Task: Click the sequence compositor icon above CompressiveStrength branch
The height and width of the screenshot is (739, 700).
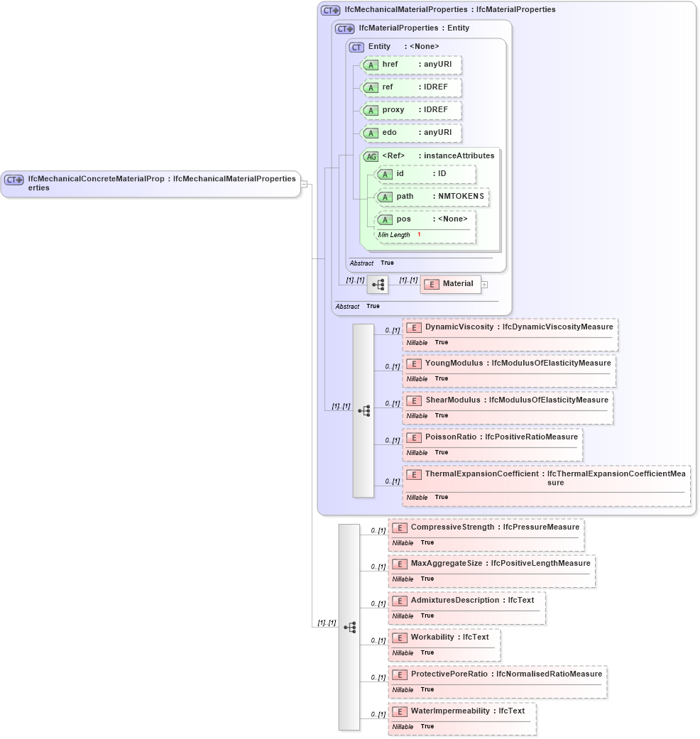Action: 351,627
